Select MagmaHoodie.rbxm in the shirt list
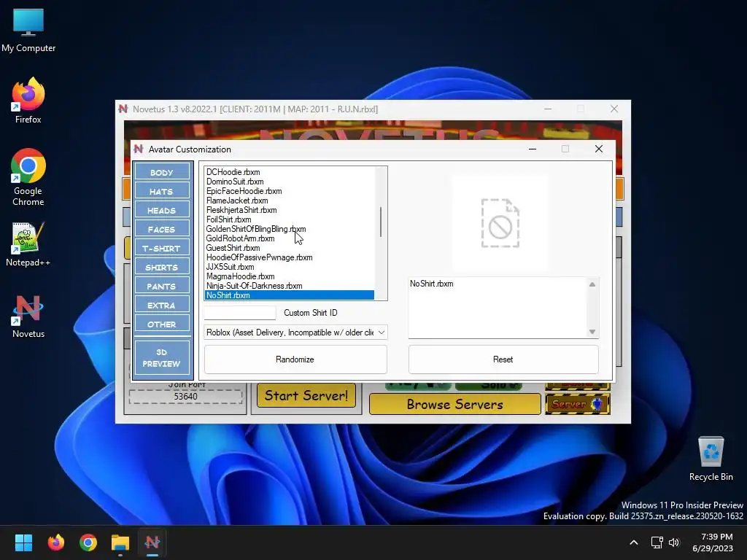This screenshot has width=747, height=560. coord(289,276)
